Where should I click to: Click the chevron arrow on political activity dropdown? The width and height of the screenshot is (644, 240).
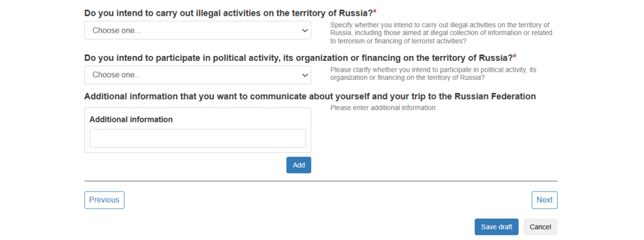pos(305,75)
